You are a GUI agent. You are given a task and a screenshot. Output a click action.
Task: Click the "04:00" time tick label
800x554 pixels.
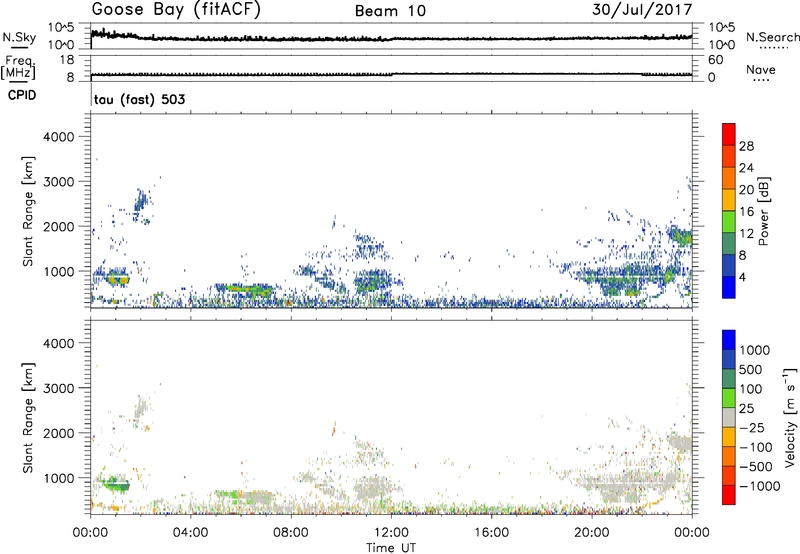coord(191,533)
